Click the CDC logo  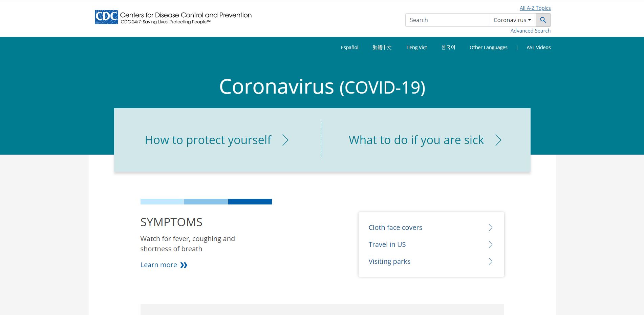pyautogui.click(x=106, y=17)
